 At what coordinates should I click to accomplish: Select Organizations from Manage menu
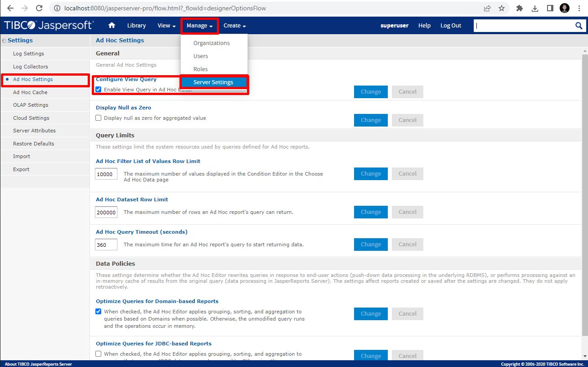point(214,43)
